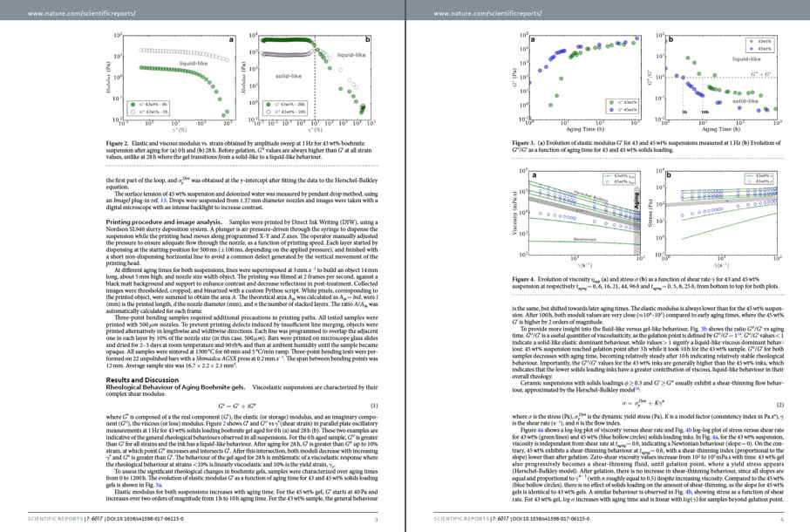The width and height of the screenshot is (810, 532).
Task: Click the "Printing procedure and image analysis." heading
Action: 164,222
